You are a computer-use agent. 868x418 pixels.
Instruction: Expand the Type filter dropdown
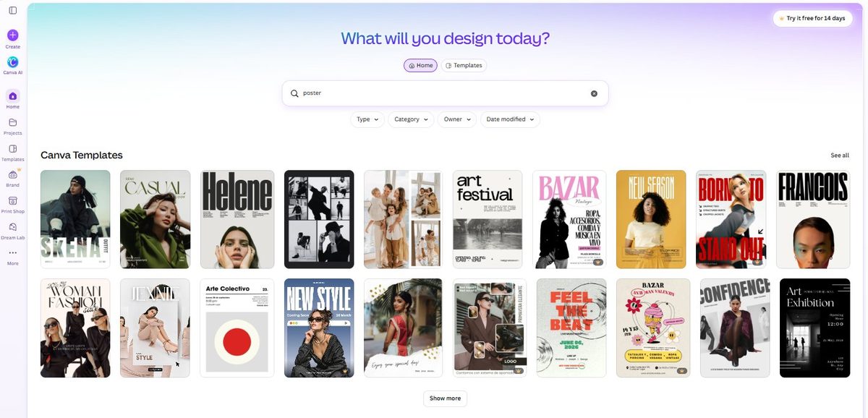point(367,119)
